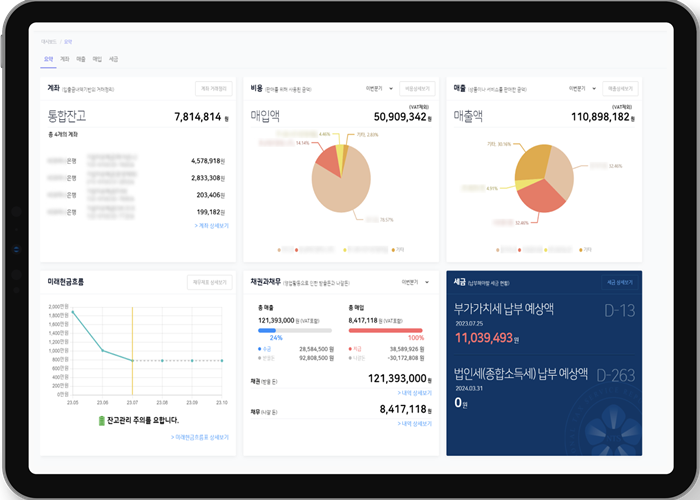Toggle the 기타 legend item in the 매출 card
Viewport: 700px width, 500px height.
click(x=586, y=250)
